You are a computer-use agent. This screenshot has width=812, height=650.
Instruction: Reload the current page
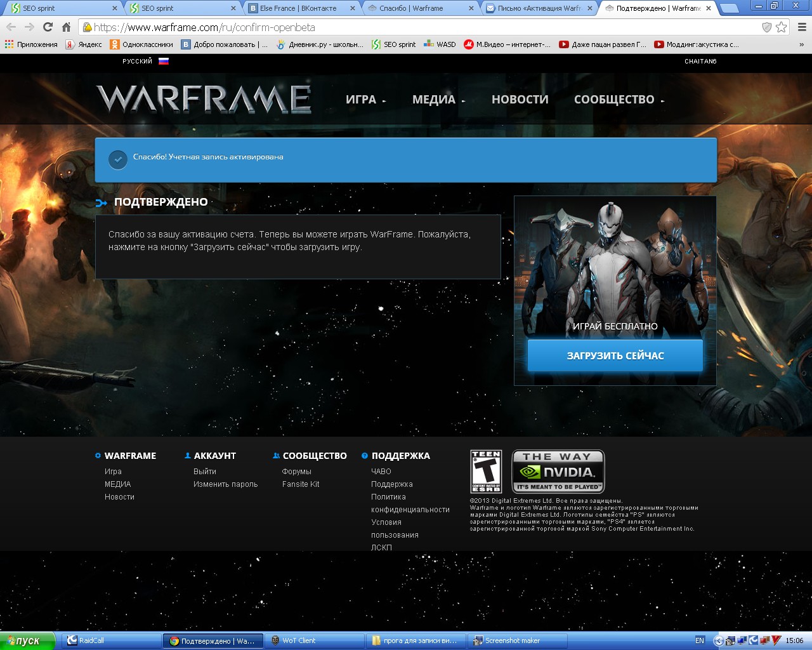point(48,27)
